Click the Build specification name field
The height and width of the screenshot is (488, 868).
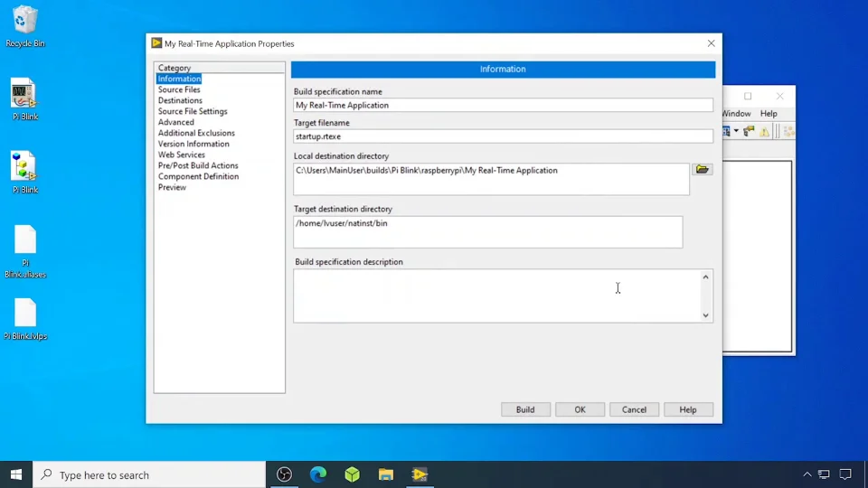(503, 105)
